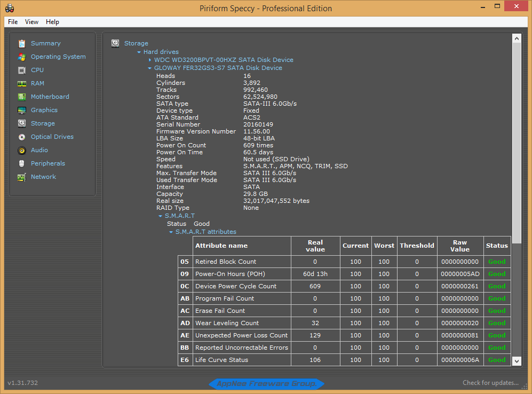Collapse the Hard drives tree node
The height and width of the screenshot is (394, 532).
pos(139,52)
